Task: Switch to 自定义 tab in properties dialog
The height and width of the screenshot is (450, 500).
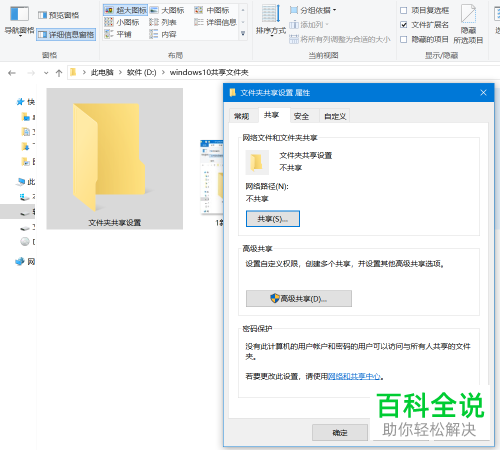Action: pyautogui.click(x=335, y=116)
